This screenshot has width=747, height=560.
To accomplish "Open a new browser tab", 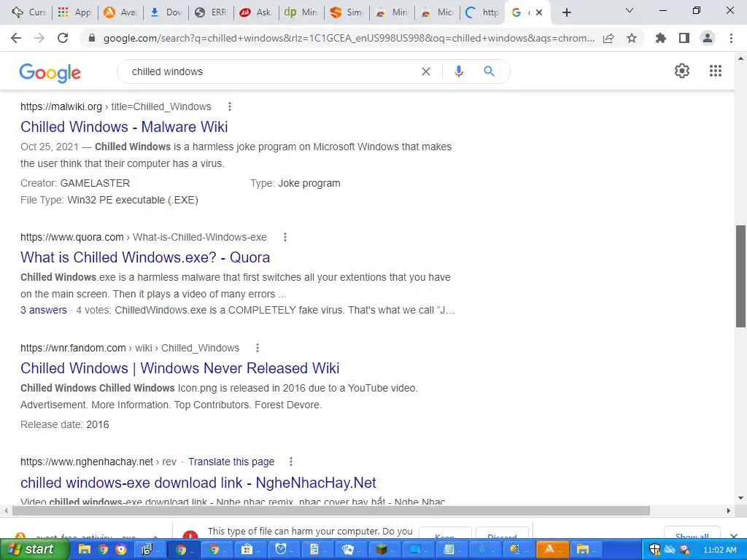I will click(x=566, y=12).
